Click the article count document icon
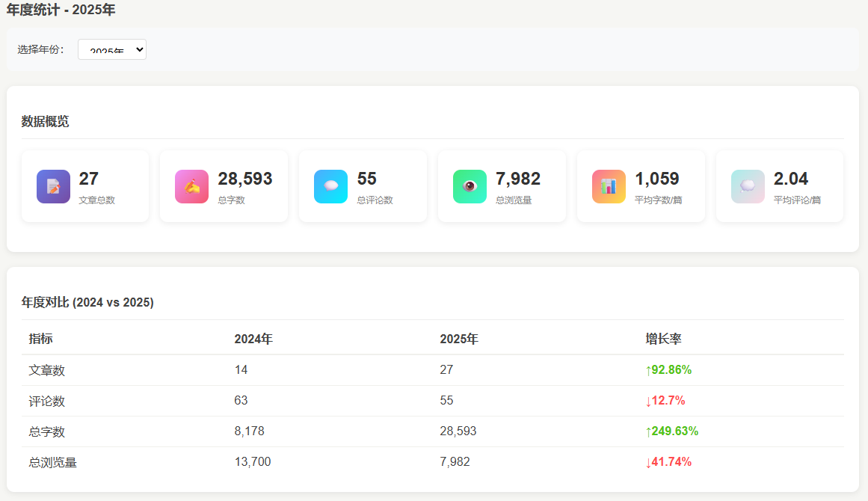This screenshot has width=868, height=501. 53,187
